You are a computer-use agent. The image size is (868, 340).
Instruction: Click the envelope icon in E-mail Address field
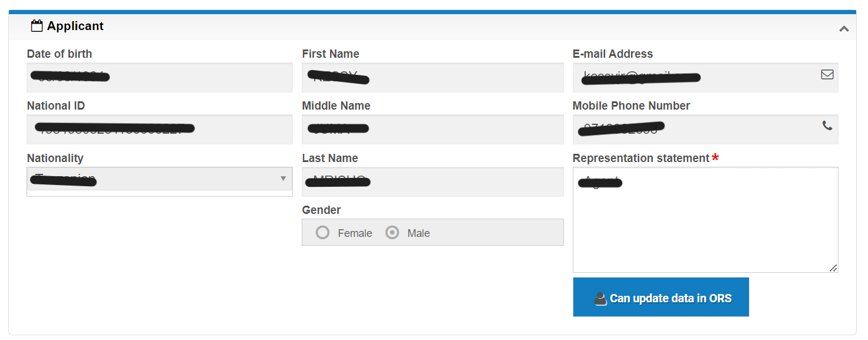pos(827,74)
